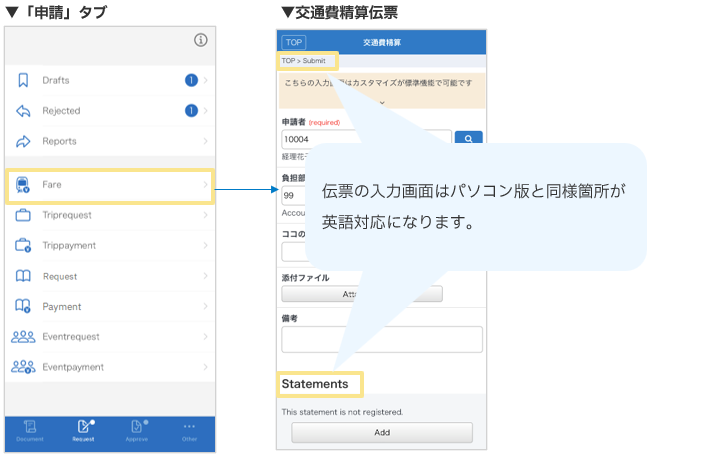Open the Rejected items entry

(x=110, y=111)
